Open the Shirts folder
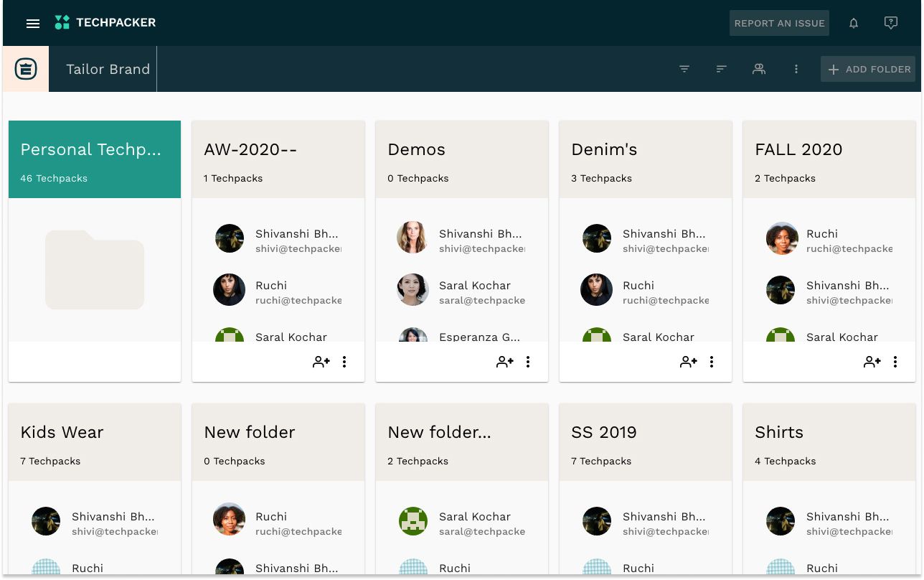Viewport: 924px width, 580px height. pyautogui.click(x=829, y=441)
